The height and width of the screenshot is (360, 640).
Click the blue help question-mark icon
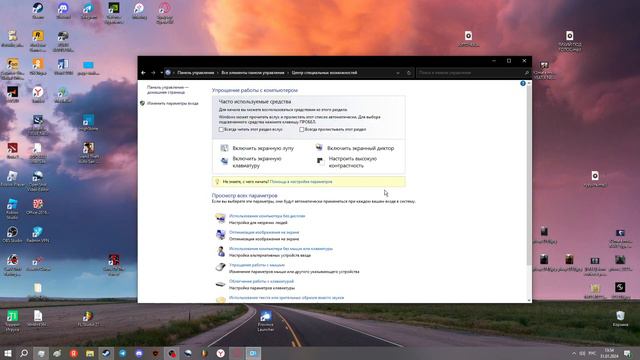[523, 83]
